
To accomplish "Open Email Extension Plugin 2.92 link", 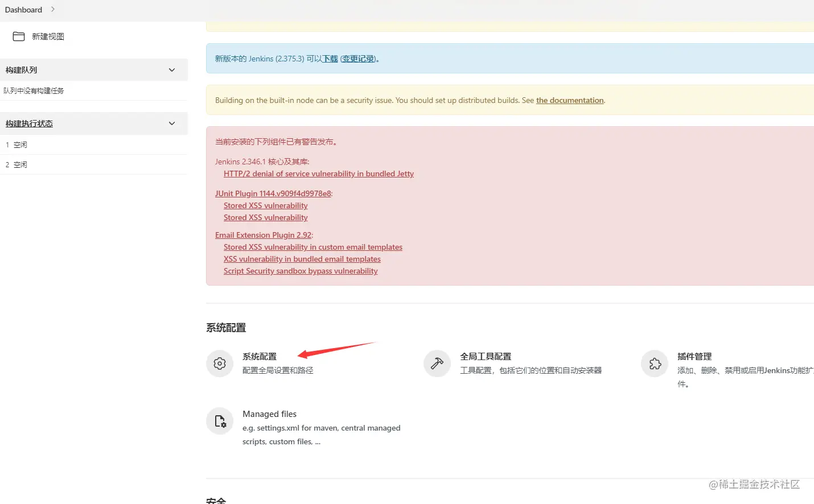I will pyautogui.click(x=264, y=235).
